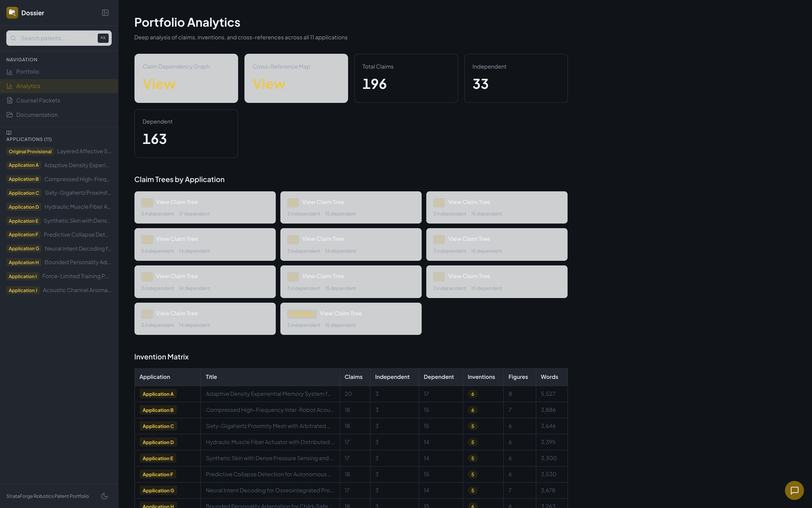
Task: View Claim Tree for application A
Action: (x=205, y=207)
